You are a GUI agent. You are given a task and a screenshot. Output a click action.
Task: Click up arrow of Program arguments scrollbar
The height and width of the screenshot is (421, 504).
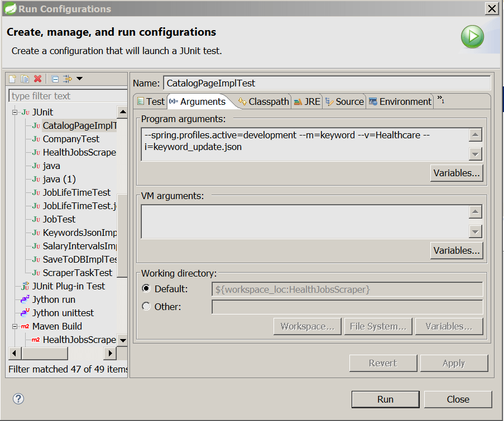(476, 135)
